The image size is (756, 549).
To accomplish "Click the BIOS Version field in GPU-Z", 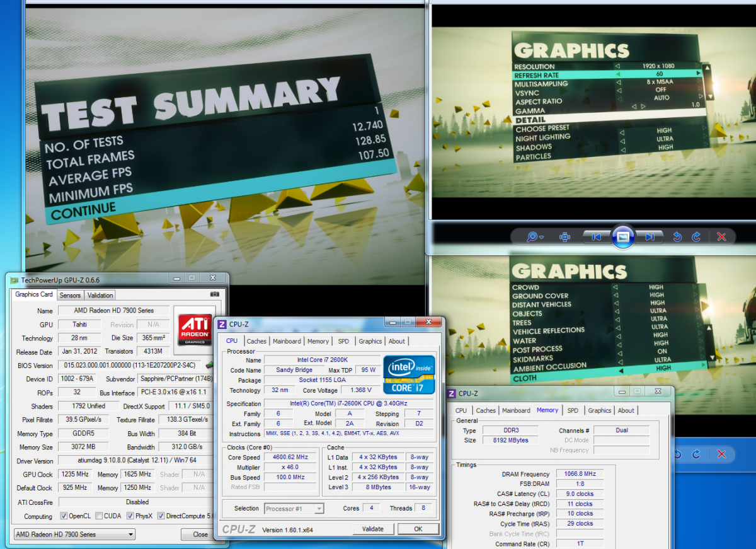I will pyautogui.click(x=130, y=366).
